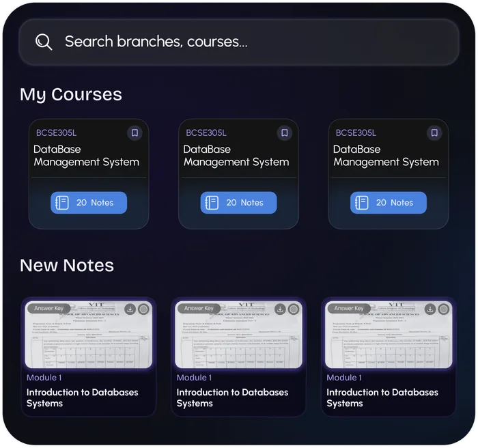Bookmark the right DataBase Management System course

pos(434,133)
